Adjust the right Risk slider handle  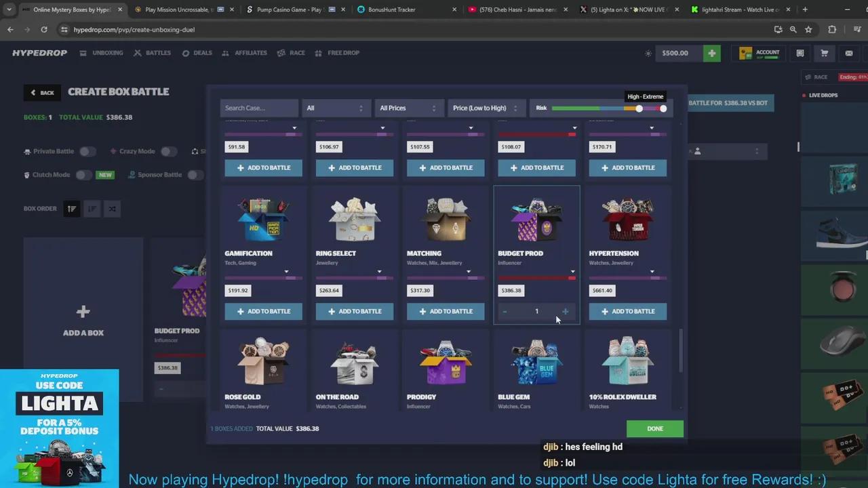click(x=663, y=108)
